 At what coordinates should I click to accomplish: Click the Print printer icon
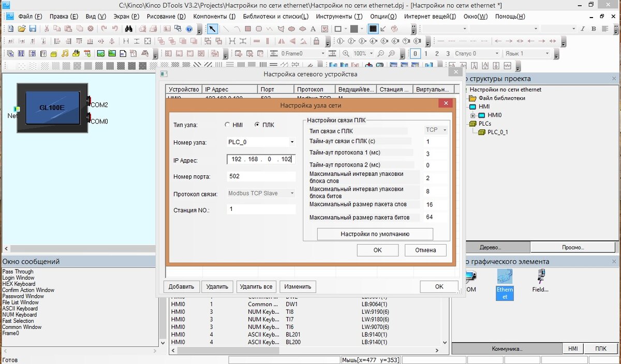point(153,28)
